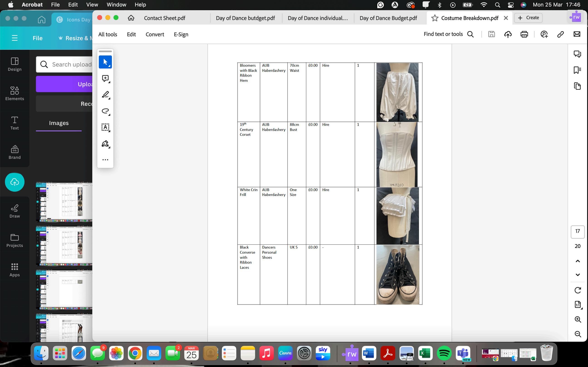
Task: Select the arrow selection tool in Acrobat
Action: pos(105,62)
